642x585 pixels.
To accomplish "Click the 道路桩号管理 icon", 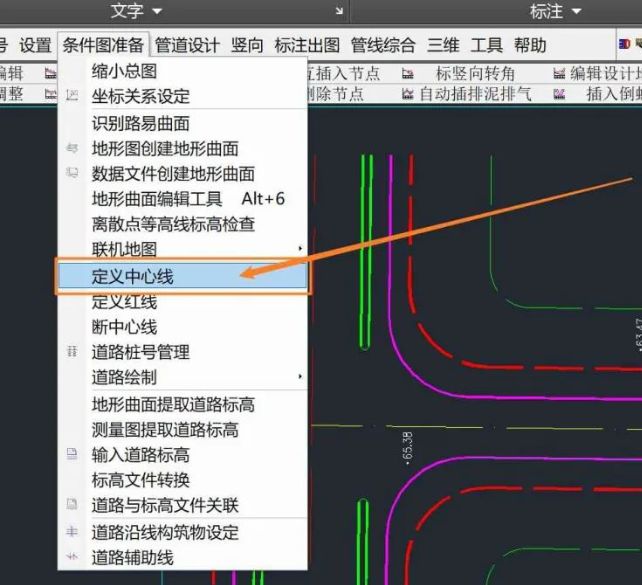I will (x=72, y=351).
